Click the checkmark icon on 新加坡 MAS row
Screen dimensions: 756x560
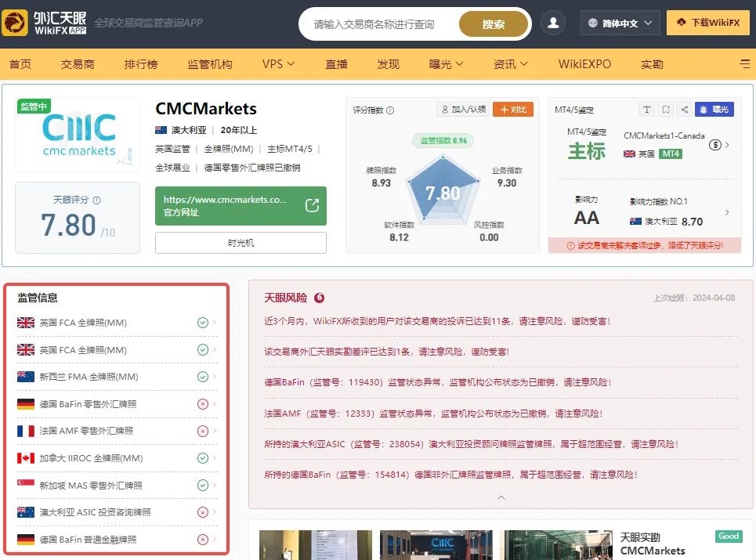[x=202, y=486]
